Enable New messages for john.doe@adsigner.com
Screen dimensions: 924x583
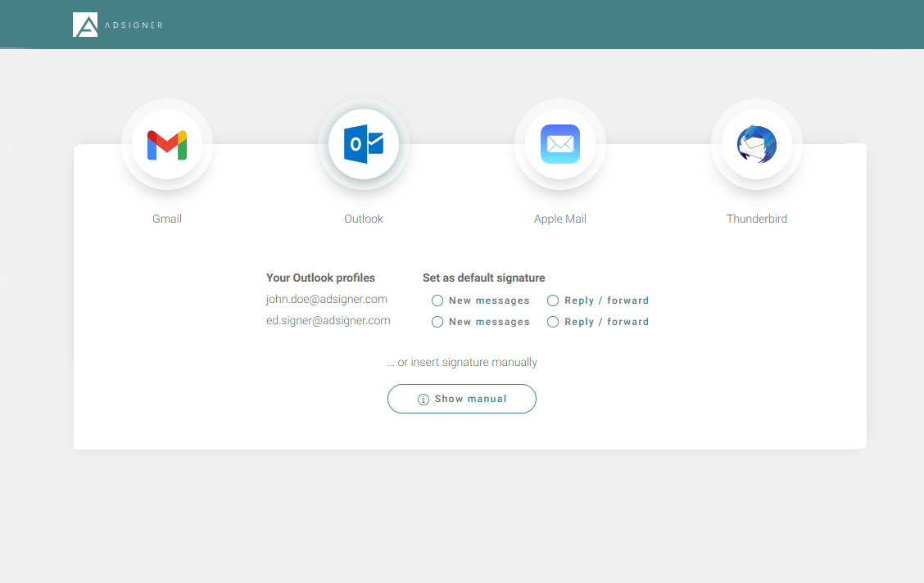(437, 301)
